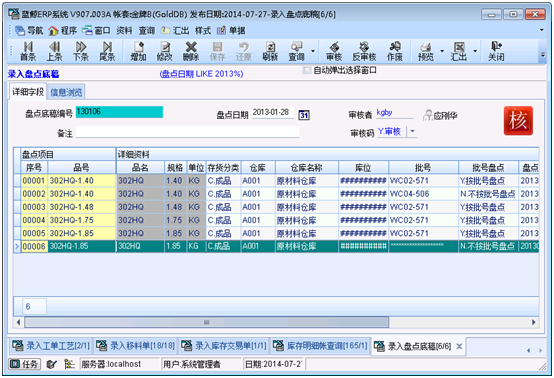Select the WC04-506 batch cell
The height and width of the screenshot is (378, 554).
(x=423, y=194)
